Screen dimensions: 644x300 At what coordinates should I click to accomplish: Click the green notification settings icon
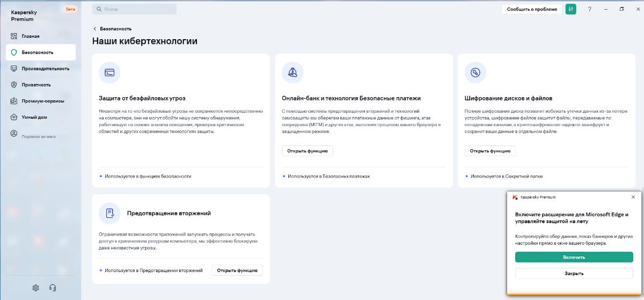pos(570,9)
